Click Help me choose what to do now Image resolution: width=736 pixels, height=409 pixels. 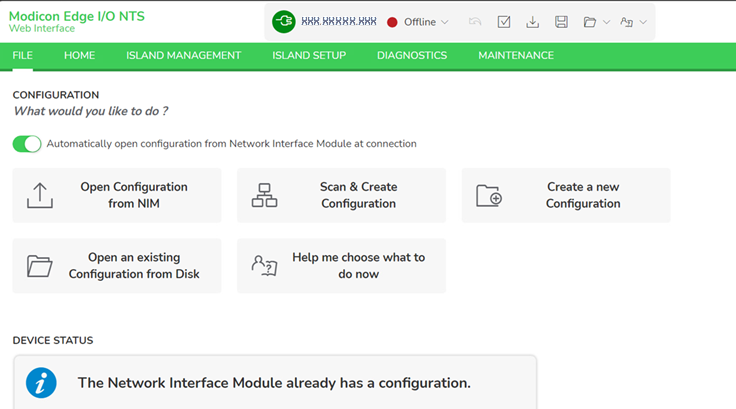coord(341,266)
